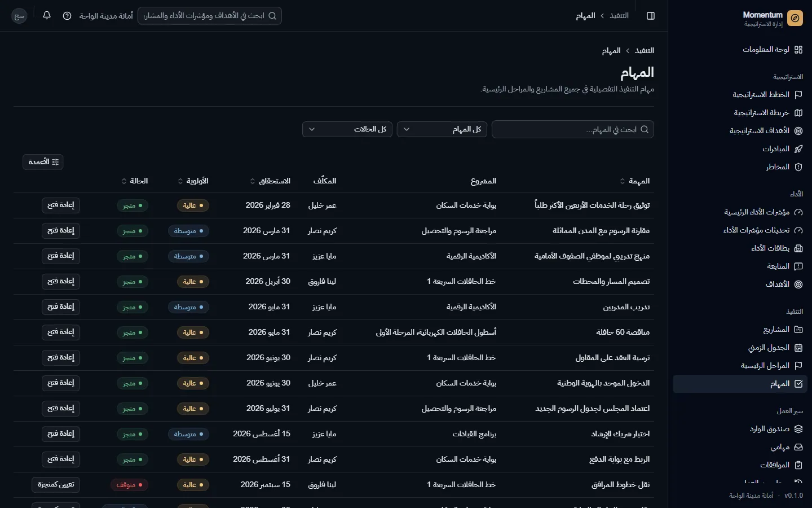
Task: Click the الأعمدة columns button
Action: click(43, 162)
